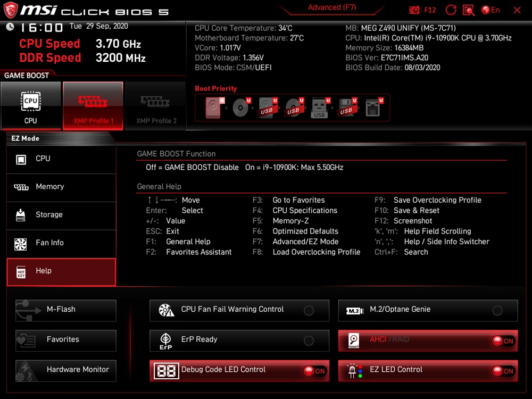Click the CPU Speed 3.70 GHz value

pos(118,44)
